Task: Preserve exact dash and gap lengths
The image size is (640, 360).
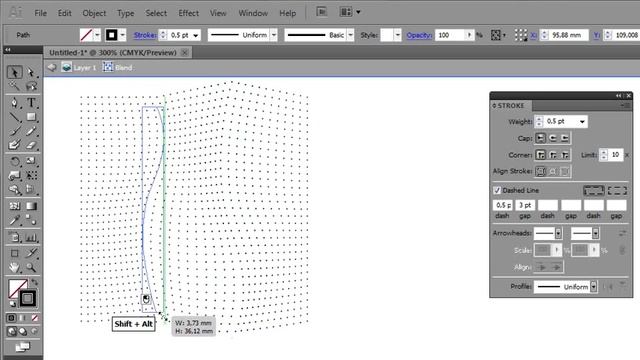Action: [x=593, y=190]
